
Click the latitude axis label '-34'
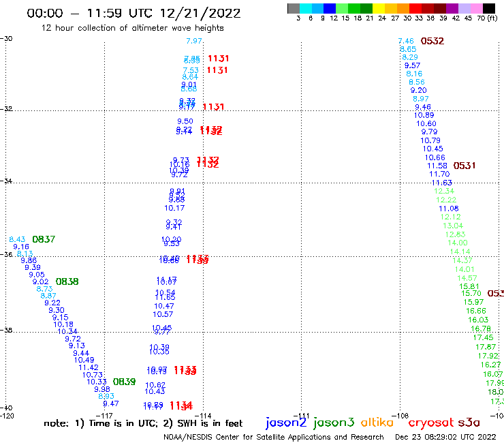(x=6, y=181)
